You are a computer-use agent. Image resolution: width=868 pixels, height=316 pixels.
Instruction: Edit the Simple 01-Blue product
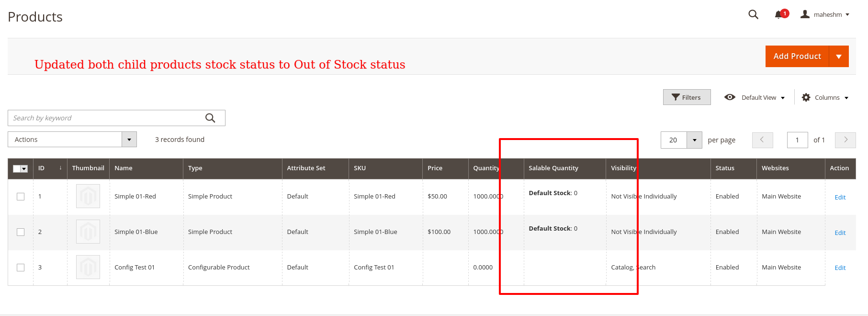click(x=840, y=233)
